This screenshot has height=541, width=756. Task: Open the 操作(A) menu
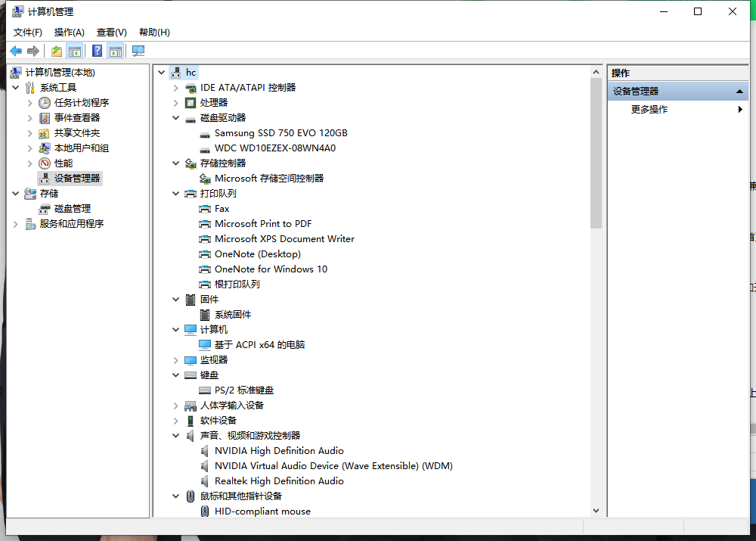pos(69,33)
